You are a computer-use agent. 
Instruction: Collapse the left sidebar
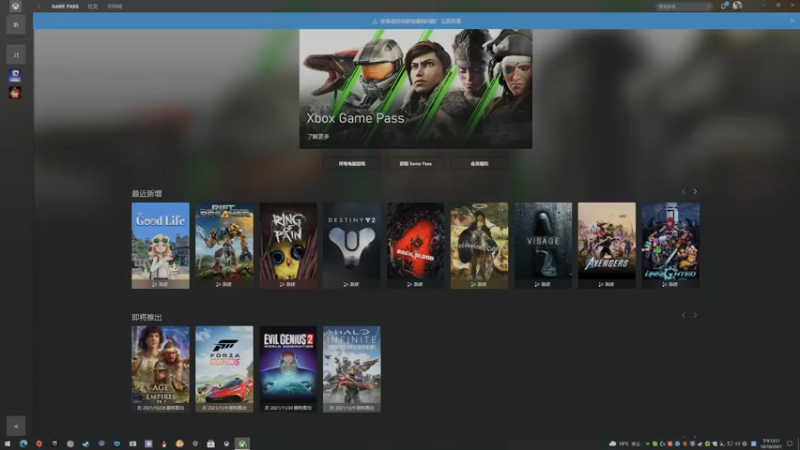pos(16,426)
